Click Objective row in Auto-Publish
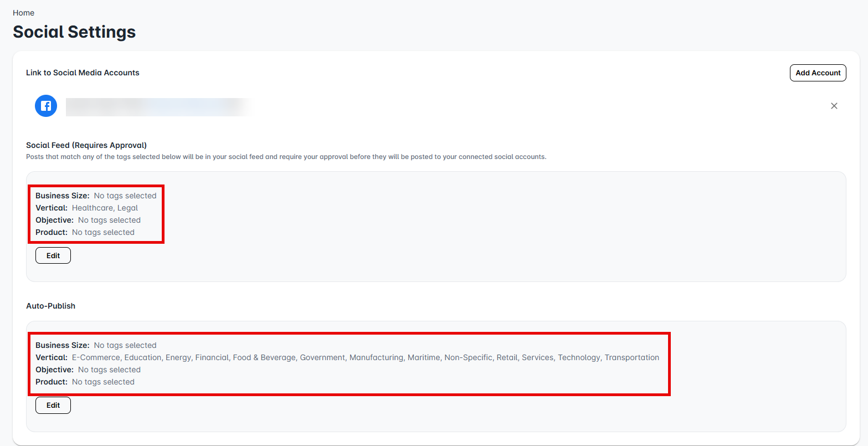Image resolution: width=868 pixels, height=446 pixels. (x=88, y=370)
